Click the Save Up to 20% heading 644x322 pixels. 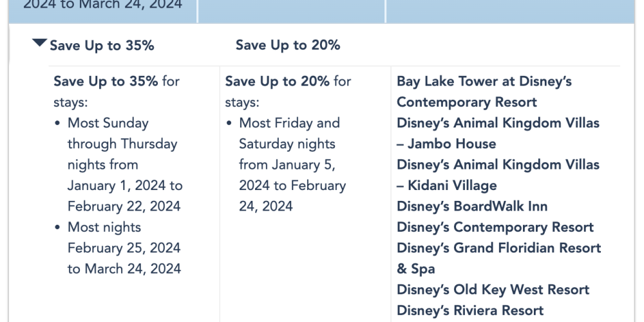(x=287, y=45)
